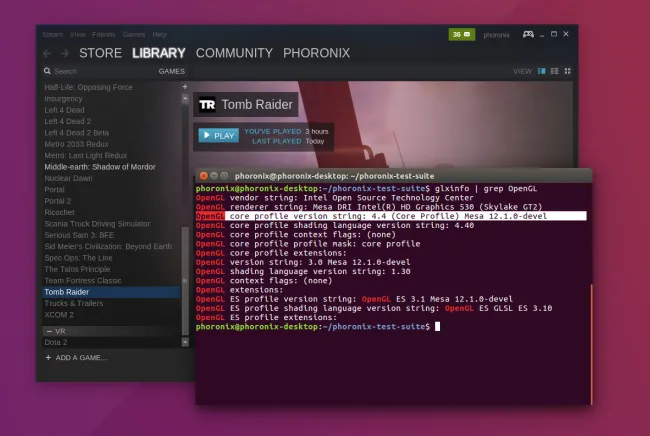This screenshot has height=436, width=650.
Task: Maximize the terminal window
Action: tap(224, 176)
